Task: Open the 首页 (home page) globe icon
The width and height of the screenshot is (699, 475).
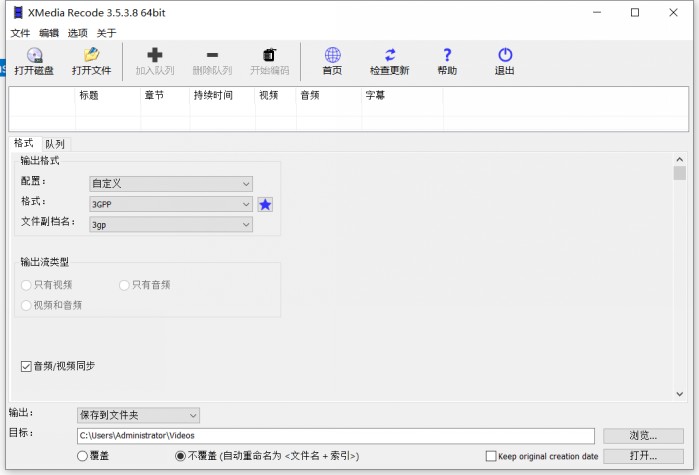Action: point(333,55)
